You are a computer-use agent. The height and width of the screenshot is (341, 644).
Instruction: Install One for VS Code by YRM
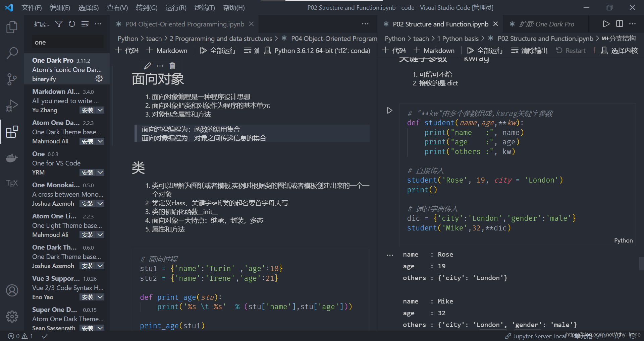tap(88, 172)
